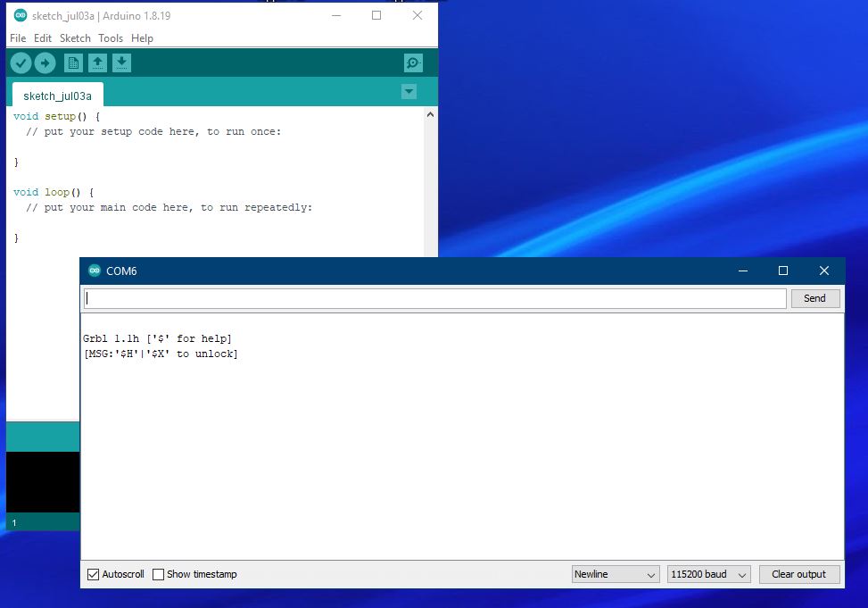This screenshot has height=608, width=868.
Task: Click the '[MSG:'$H'|'$X' to unlock]' line
Action: coord(161,354)
